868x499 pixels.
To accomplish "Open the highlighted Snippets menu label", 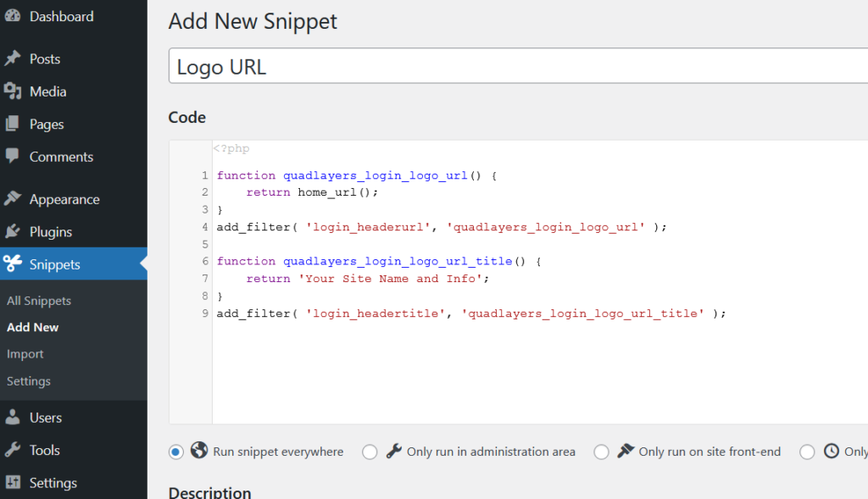I will (55, 264).
